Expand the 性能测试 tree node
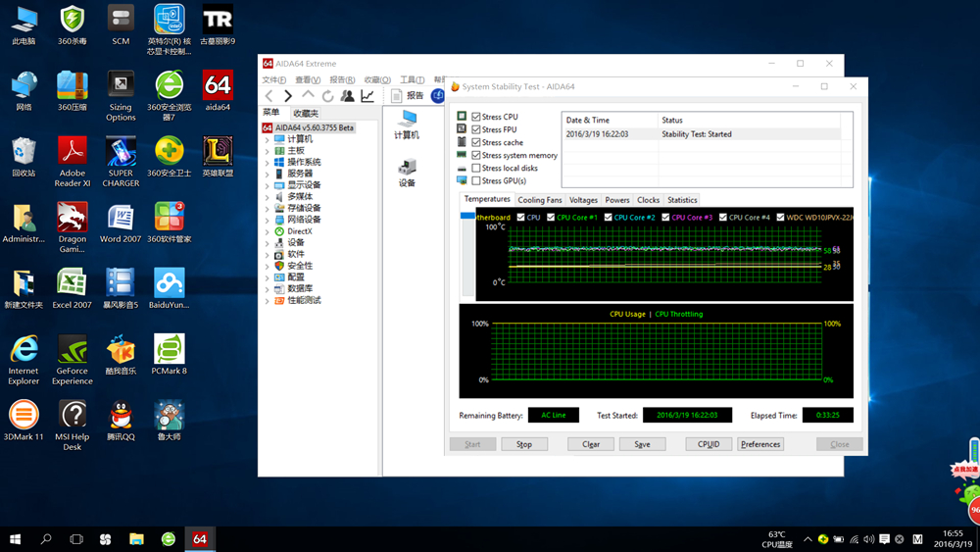The width and height of the screenshot is (980, 552). [268, 301]
